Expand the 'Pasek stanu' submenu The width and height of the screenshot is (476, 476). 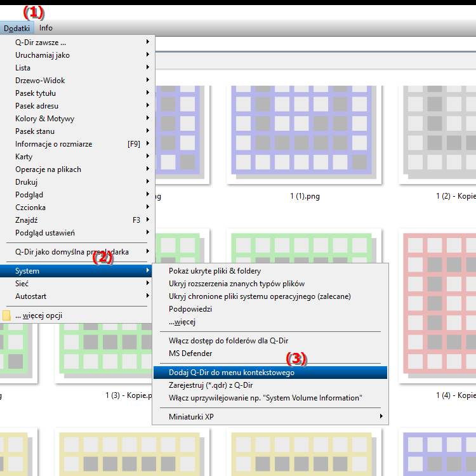point(77,131)
